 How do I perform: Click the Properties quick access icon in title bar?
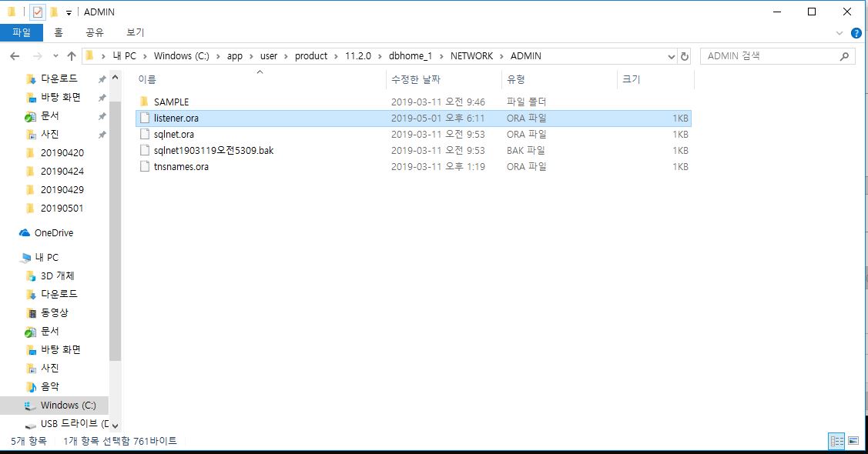point(38,12)
